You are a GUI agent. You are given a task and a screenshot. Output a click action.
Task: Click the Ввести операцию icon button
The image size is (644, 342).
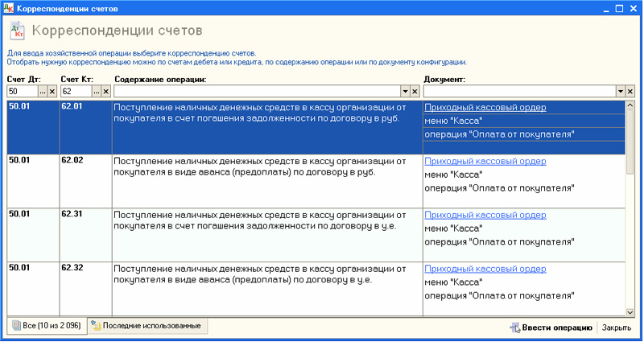pos(514,328)
